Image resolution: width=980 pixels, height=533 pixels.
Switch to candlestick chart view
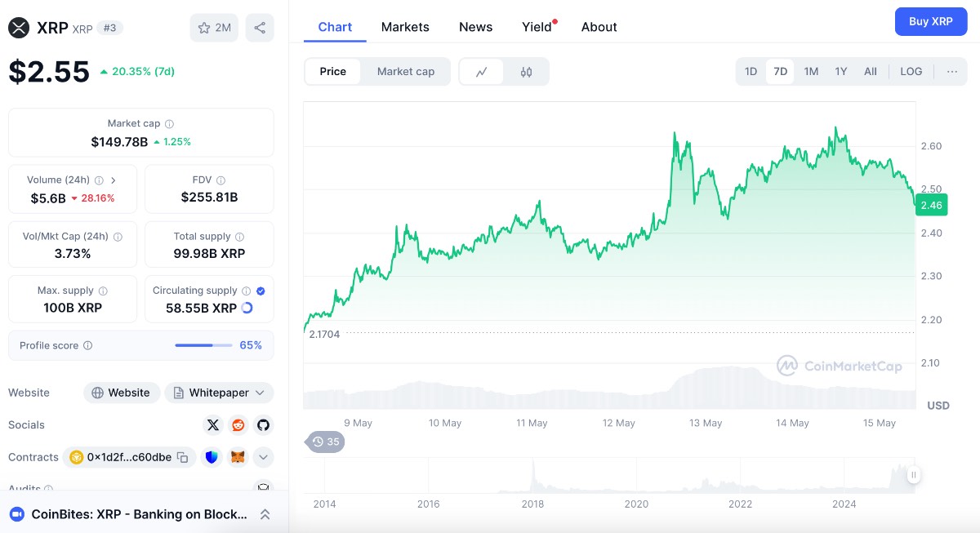click(526, 72)
